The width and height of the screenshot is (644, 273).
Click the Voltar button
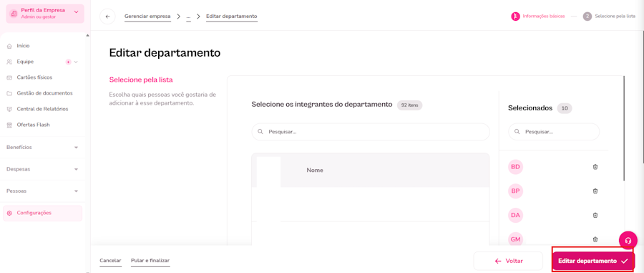click(x=508, y=261)
